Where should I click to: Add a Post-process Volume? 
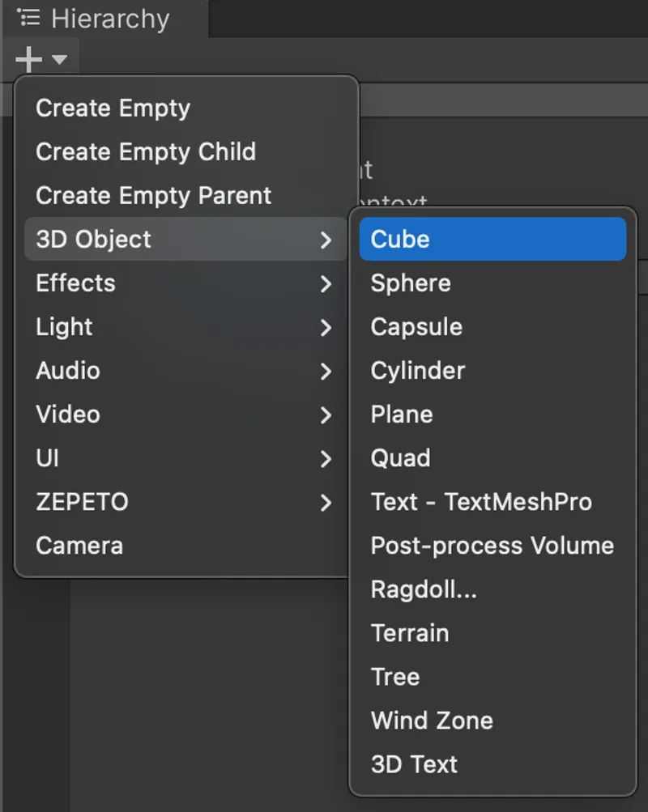(x=492, y=546)
